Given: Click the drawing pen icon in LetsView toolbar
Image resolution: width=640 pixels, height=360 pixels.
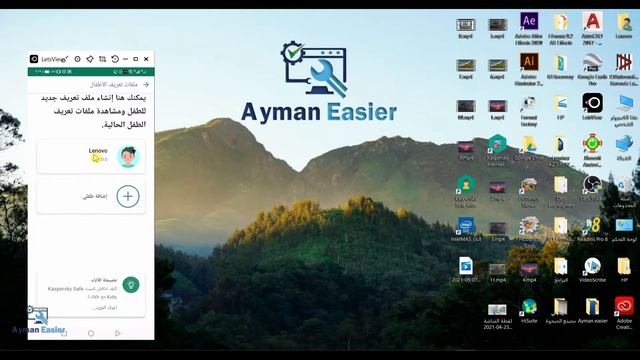Looking at the screenshot, I should point(66,59).
